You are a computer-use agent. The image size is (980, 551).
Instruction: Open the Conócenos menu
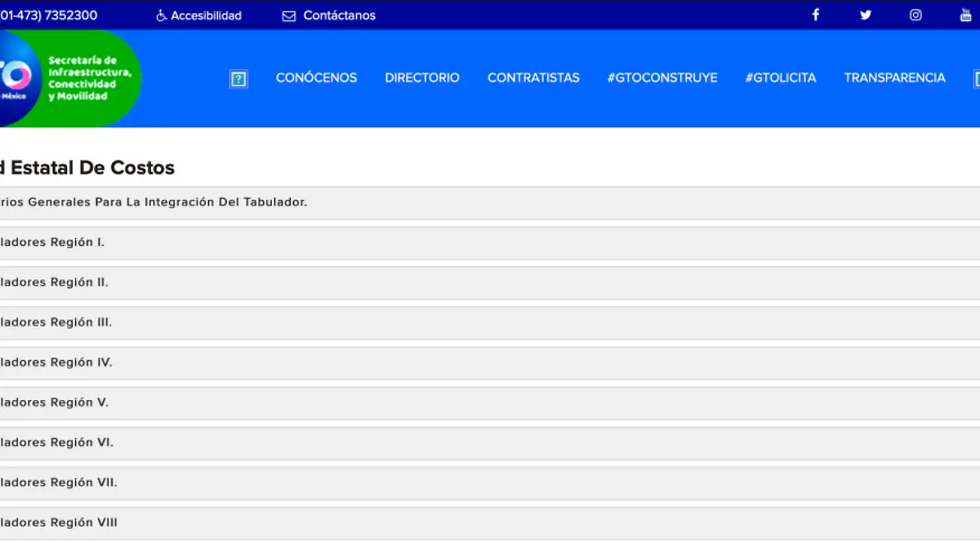tap(316, 78)
